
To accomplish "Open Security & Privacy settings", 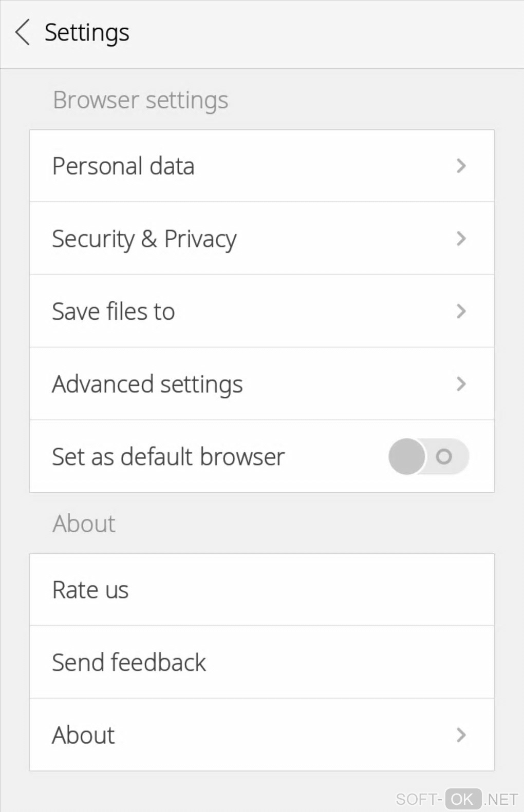I will pyautogui.click(x=144, y=239).
